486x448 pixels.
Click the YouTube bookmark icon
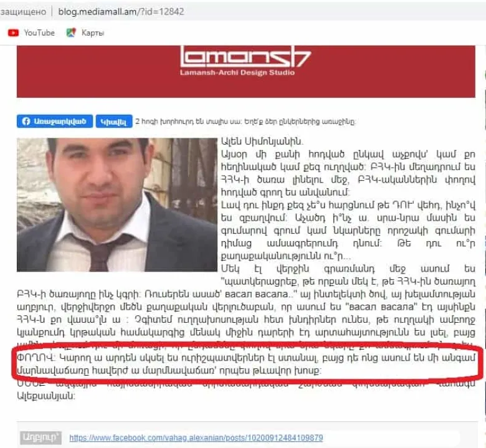[13, 32]
